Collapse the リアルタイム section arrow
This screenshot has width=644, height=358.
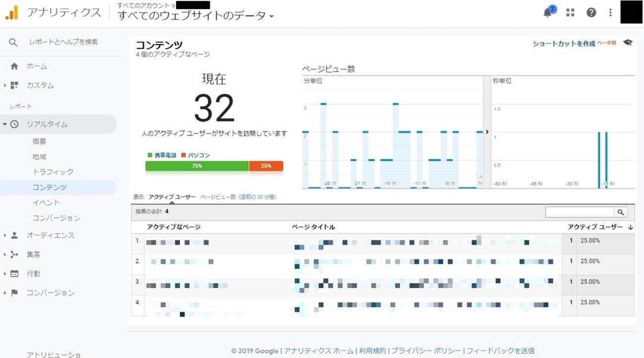(5, 124)
